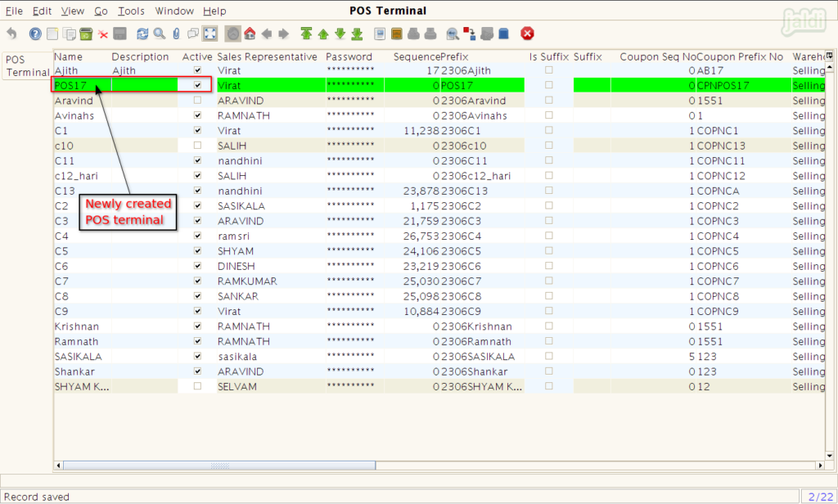Image resolution: width=838 pixels, height=504 pixels.
Task: Open the View menu
Action: tap(73, 11)
